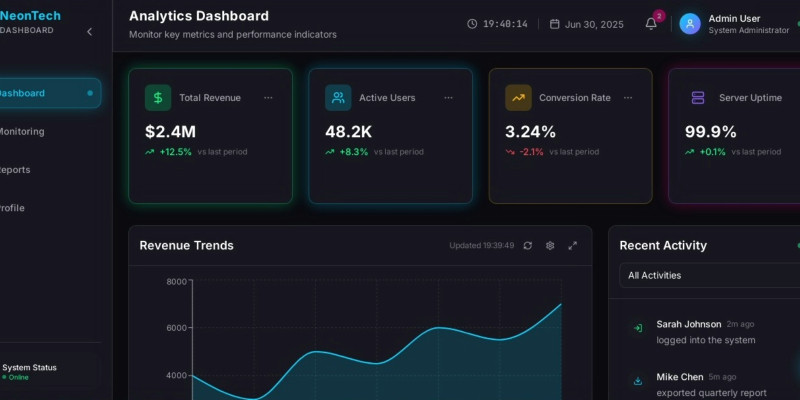Open Active Users card options menu
Screen dimensions: 800x400
click(x=448, y=98)
